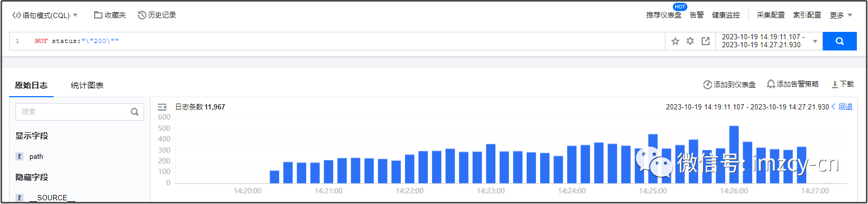Open 收藏夹 favorites folder
The image size is (868, 204).
click(x=110, y=15)
